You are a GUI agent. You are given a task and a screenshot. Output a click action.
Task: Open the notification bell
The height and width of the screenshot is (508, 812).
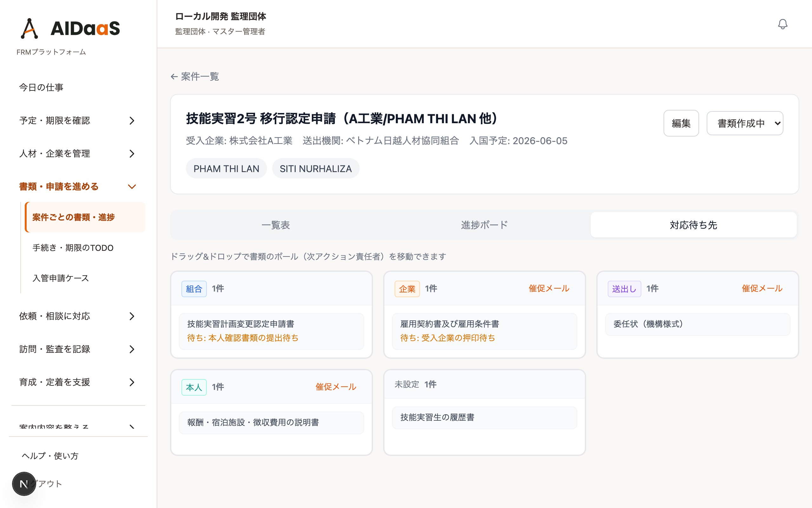pyautogui.click(x=783, y=24)
